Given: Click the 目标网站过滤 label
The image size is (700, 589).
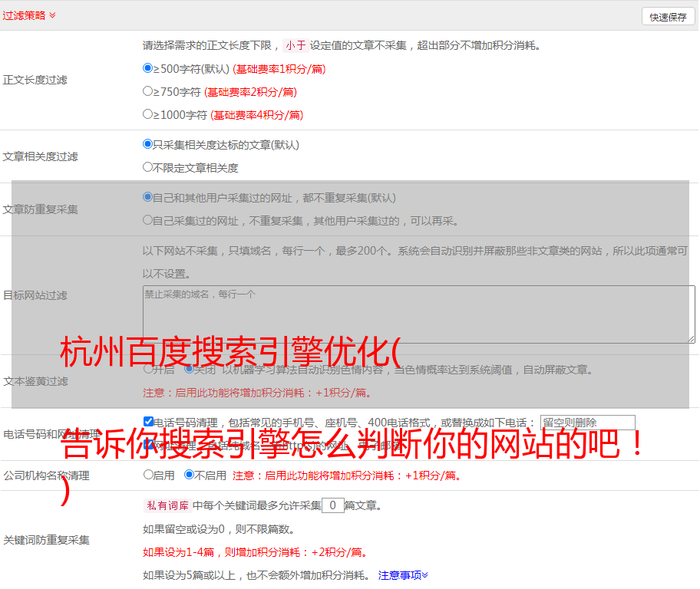Looking at the screenshot, I should point(35,295).
